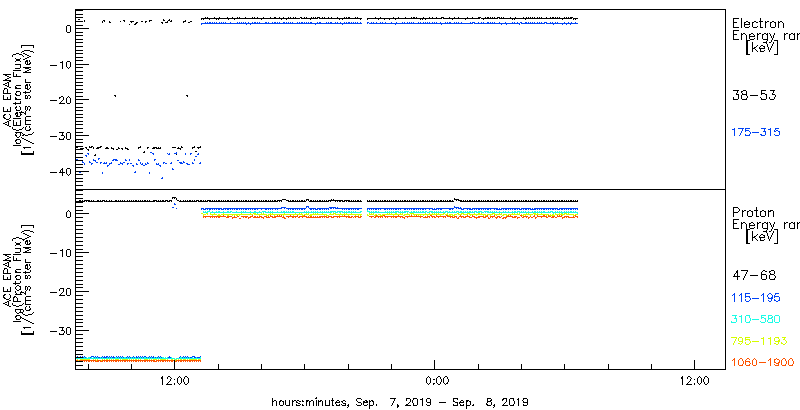The height and width of the screenshot is (410, 800).
Task: Click the 0:00 time axis label
Action: (x=437, y=381)
